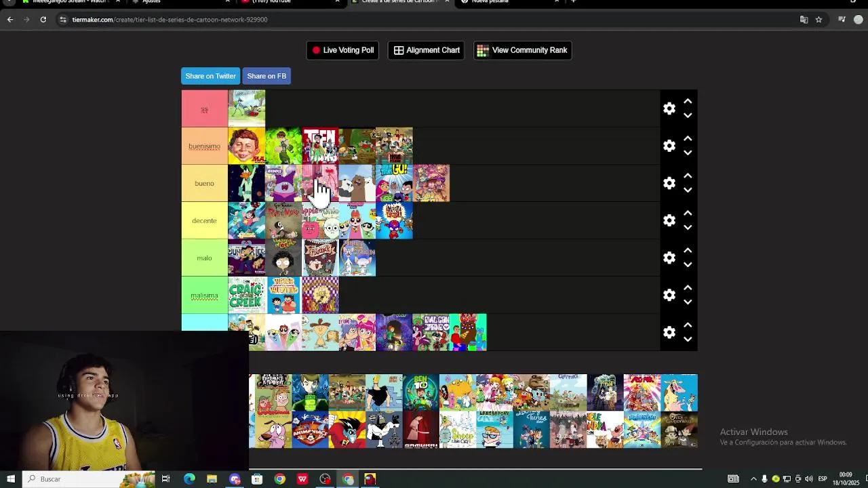Click the Live Voting Poll button
The height and width of the screenshot is (488, 868).
click(x=343, y=50)
